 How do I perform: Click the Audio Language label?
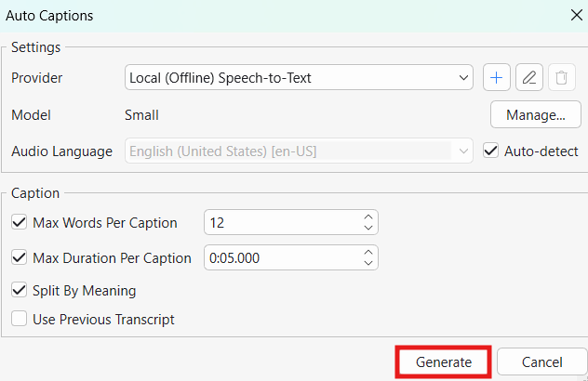coord(62,151)
